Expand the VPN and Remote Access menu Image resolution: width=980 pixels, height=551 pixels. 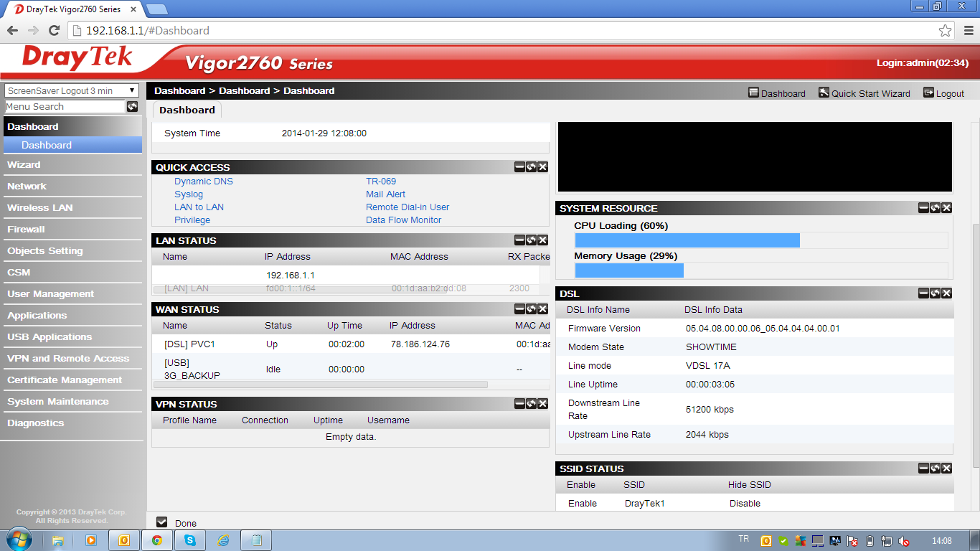[x=68, y=359]
